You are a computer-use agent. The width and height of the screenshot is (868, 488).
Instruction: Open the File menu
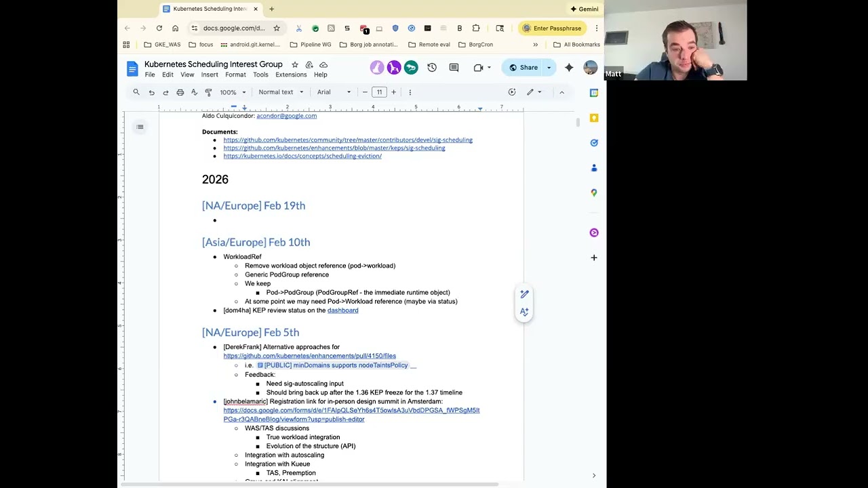[150, 75]
